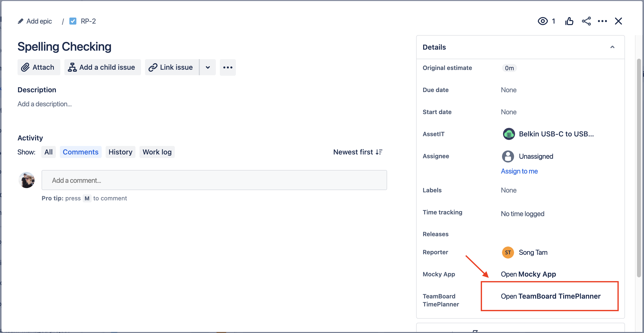The image size is (644, 333).
Task: Edit the Original estimate 0m value
Action: point(509,68)
